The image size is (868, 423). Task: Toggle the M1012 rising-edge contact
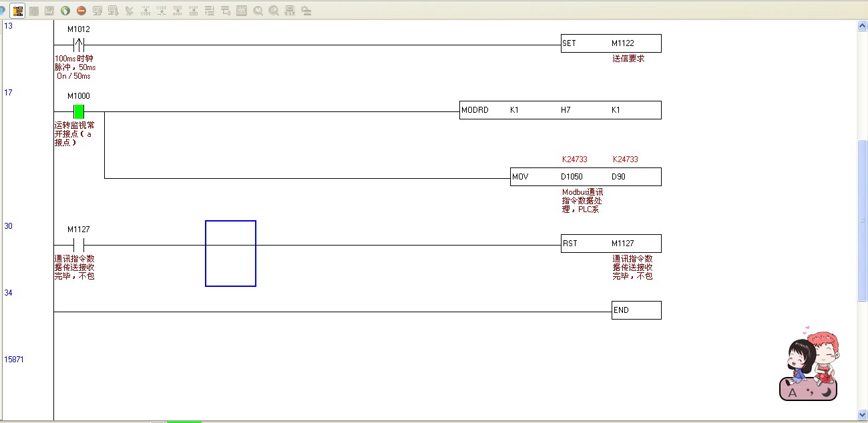tap(79, 45)
